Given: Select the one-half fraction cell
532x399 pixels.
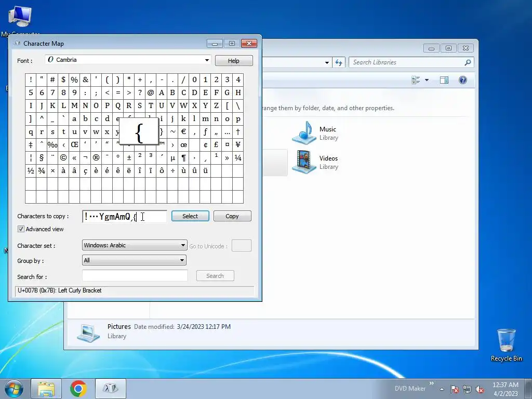Looking at the screenshot, I should tap(31, 170).
